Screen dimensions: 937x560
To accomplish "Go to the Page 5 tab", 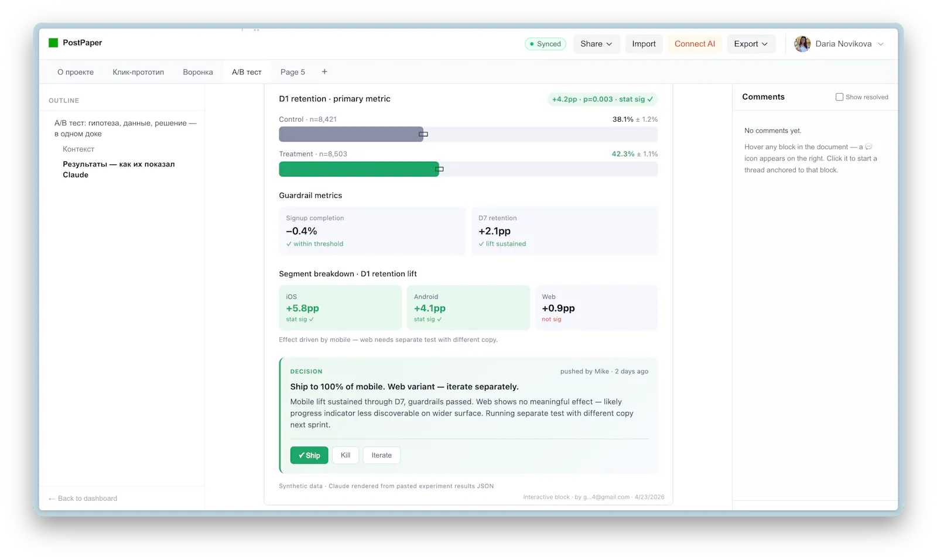I will click(x=293, y=72).
